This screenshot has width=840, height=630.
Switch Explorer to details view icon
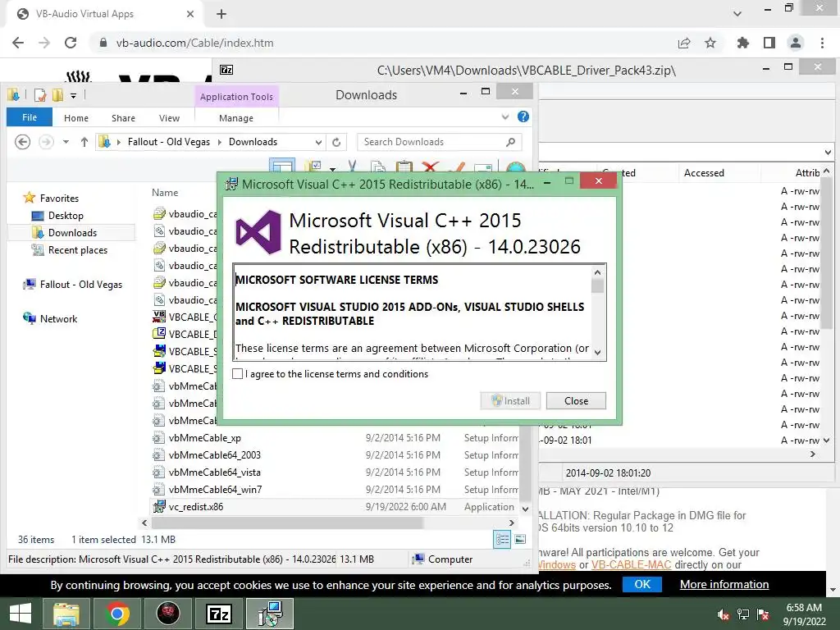[502, 540]
